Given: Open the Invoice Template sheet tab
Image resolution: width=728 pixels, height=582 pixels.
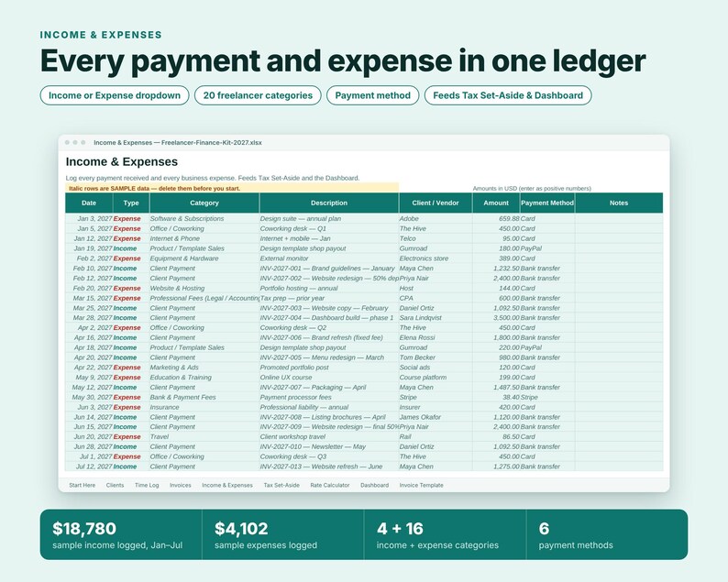Looking at the screenshot, I should [x=421, y=485].
